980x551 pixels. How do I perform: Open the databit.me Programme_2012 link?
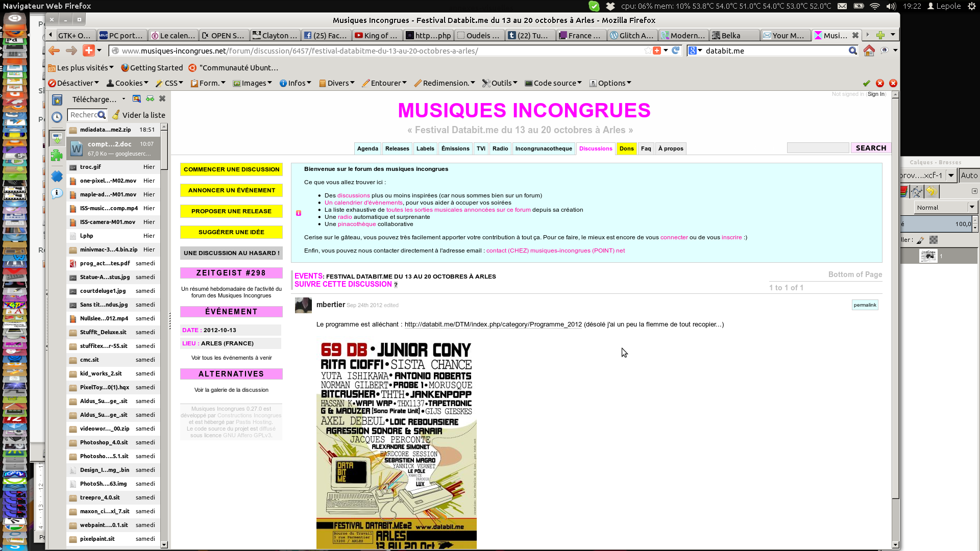(x=493, y=324)
